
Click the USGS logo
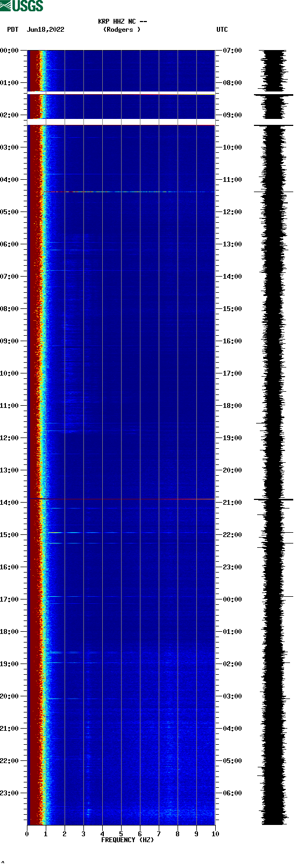(x=22, y=6)
